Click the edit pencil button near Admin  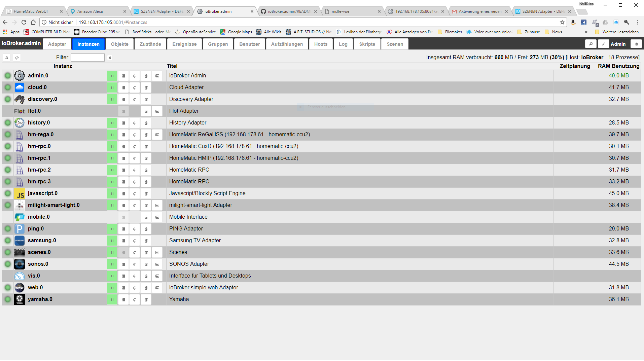[x=604, y=44]
